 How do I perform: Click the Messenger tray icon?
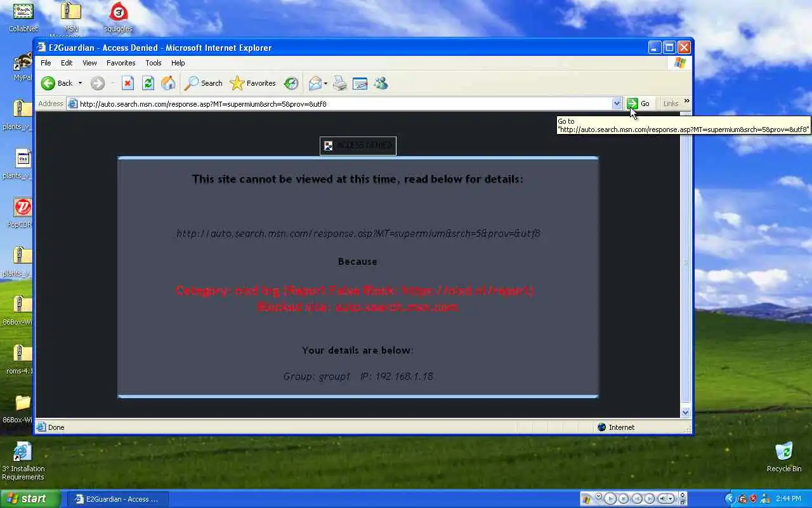pos(765,498)
